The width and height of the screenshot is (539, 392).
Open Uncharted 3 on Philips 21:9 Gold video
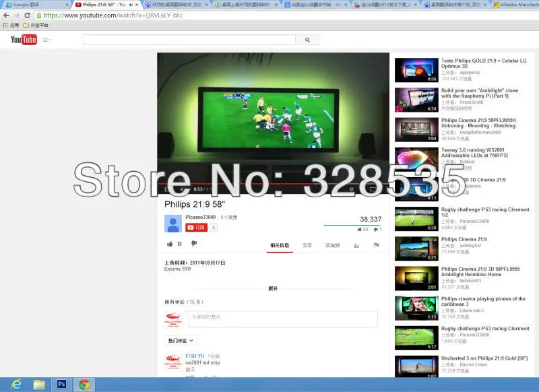[484, 358]
